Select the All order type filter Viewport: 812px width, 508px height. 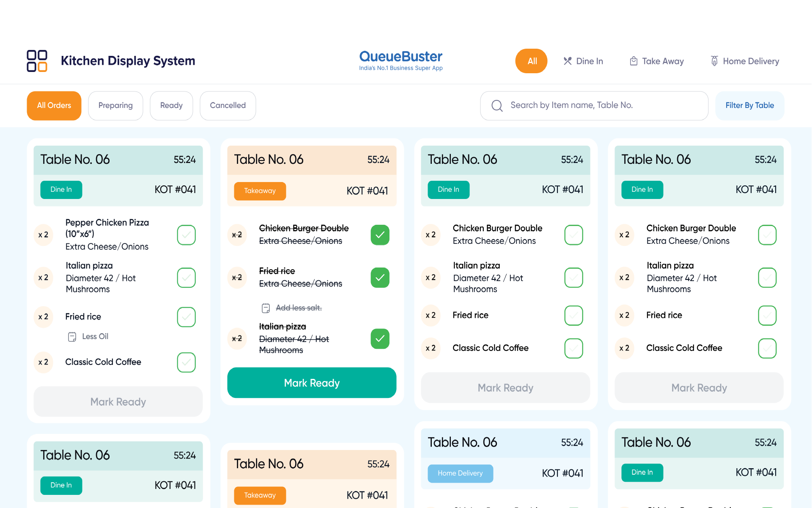point(531,61)
